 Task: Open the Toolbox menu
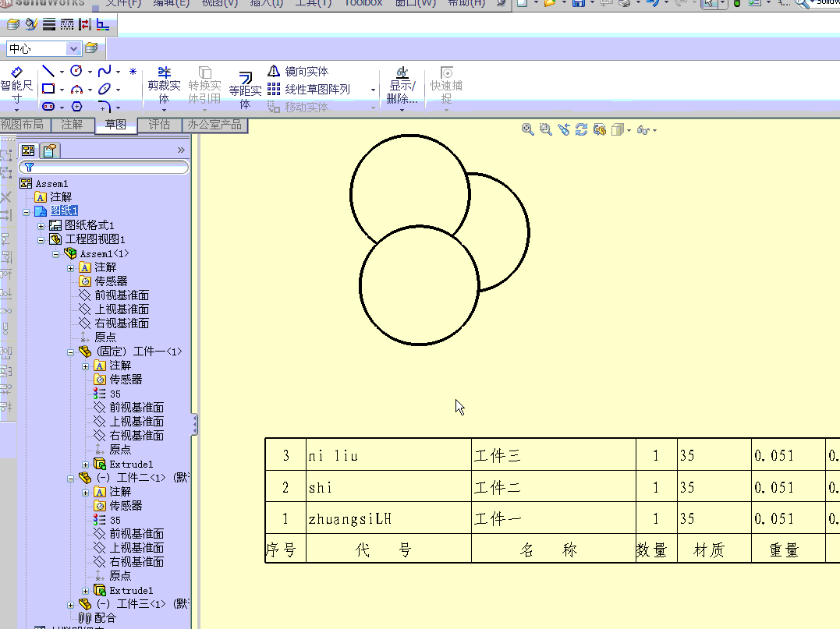coord(363,2)
